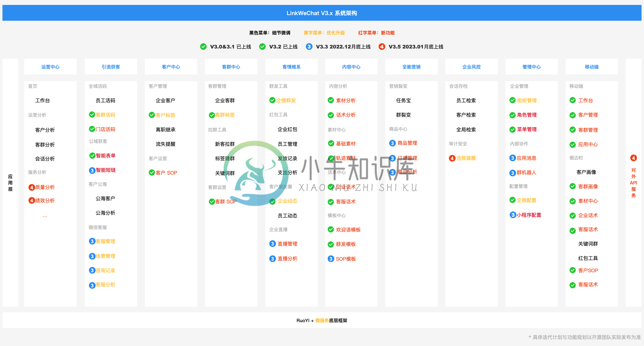Select the 会话分析 menu item
Screen dimensions: 644x346
tap(45, 159)
